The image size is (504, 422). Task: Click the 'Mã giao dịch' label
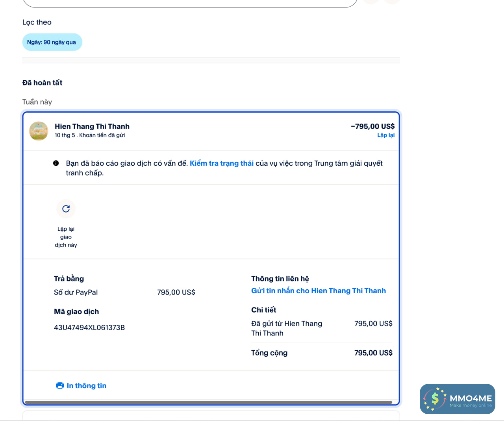76,311
